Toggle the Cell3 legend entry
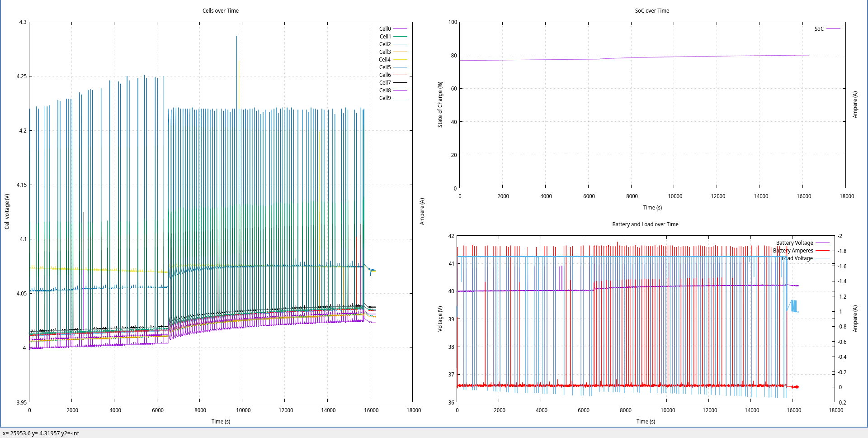The image size is (868, 438). (x=385, y=52)
